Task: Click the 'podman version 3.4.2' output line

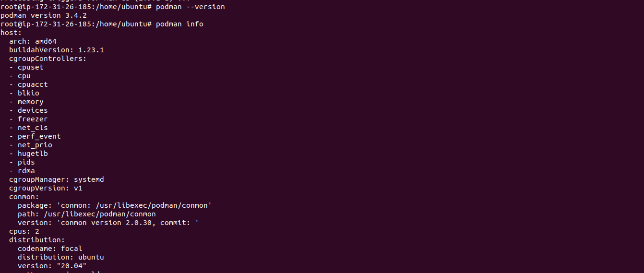Action: point(43,15)
